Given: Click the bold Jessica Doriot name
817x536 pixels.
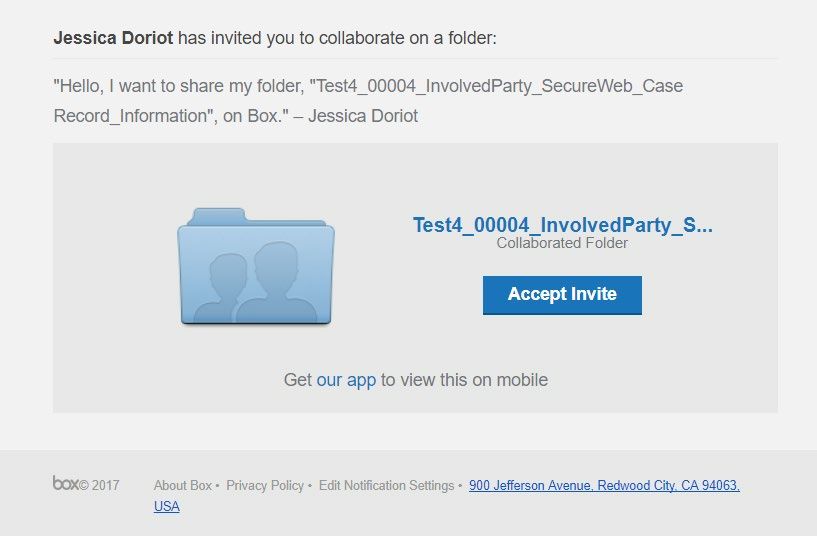Looking at the screenshot, I should [x=113, y=38].
